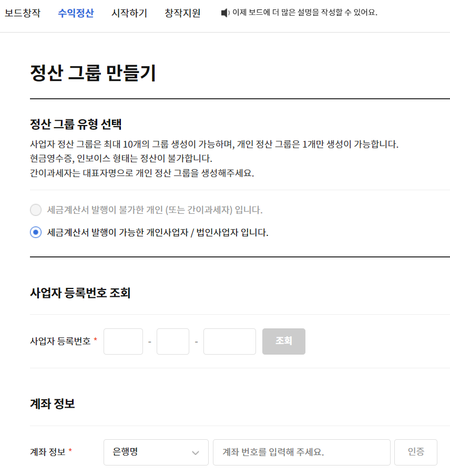Switch to the 수익정산 tab

(76, 13)
